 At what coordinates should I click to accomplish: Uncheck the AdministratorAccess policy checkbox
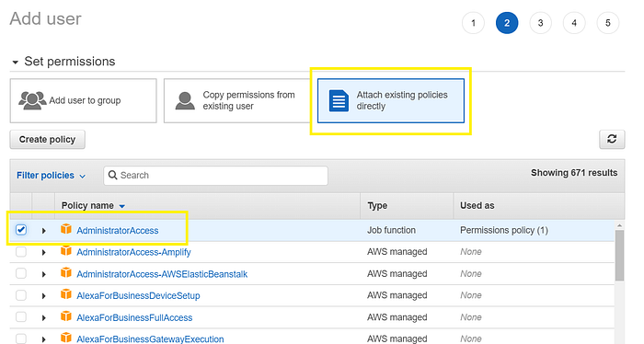[x=21, y=230]
